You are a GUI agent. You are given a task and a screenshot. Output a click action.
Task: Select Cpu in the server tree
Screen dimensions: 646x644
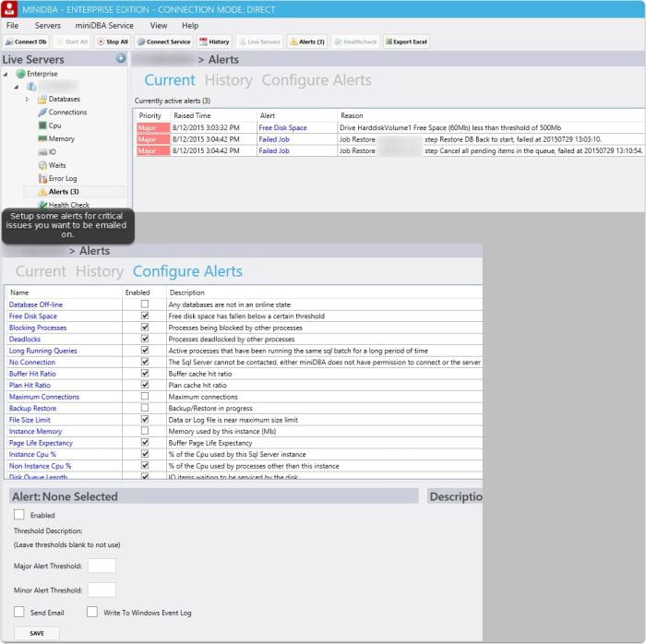[x=54, y=125]
